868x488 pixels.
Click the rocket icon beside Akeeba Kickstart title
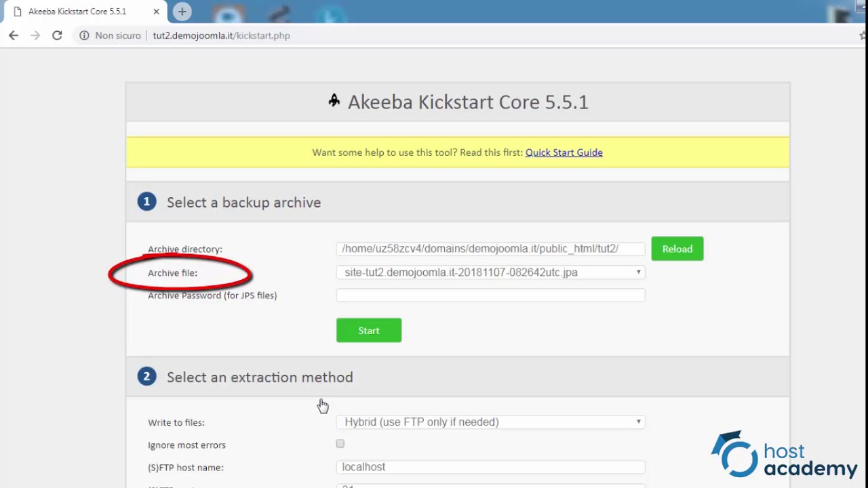334,101
